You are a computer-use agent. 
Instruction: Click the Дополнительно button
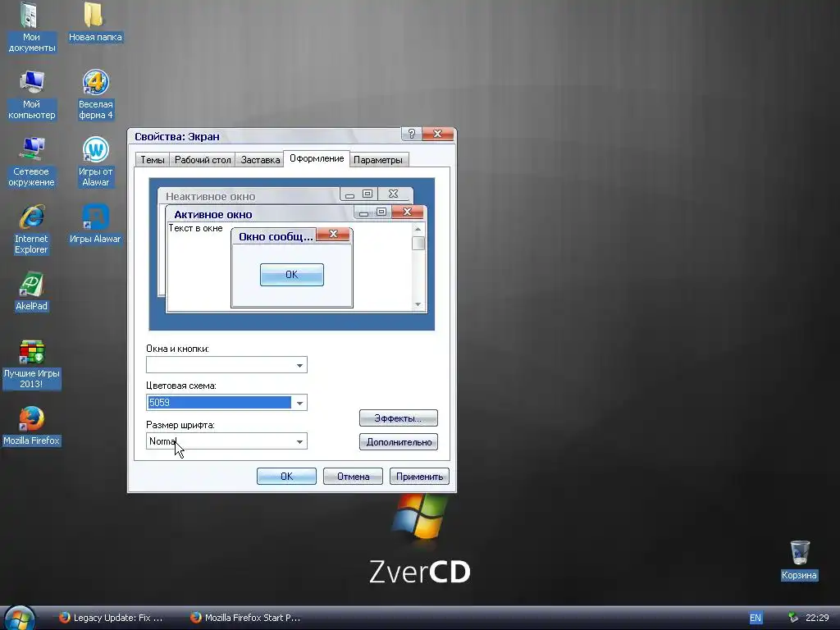(398, 442)
